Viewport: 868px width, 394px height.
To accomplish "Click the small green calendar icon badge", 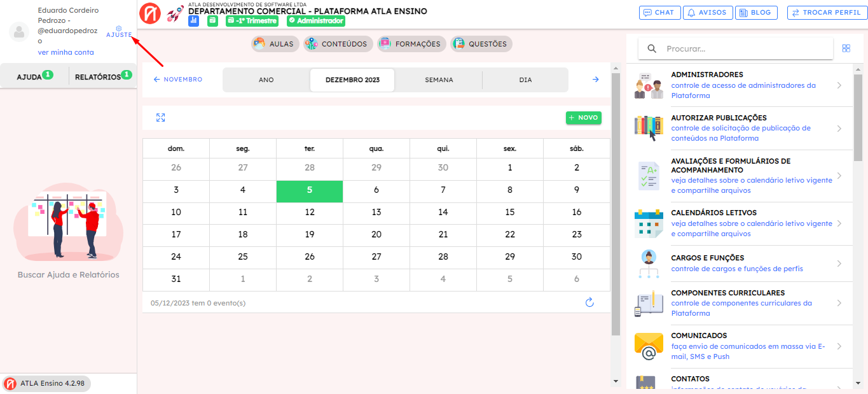I will (212, 21).
